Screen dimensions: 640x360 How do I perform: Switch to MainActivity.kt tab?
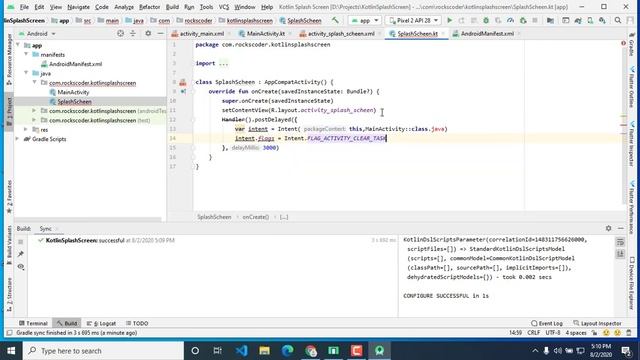click(266, 33)
